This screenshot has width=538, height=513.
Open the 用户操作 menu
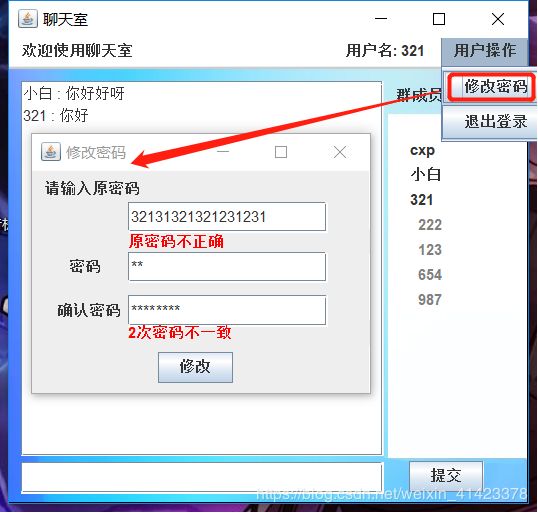pos(484,51)
